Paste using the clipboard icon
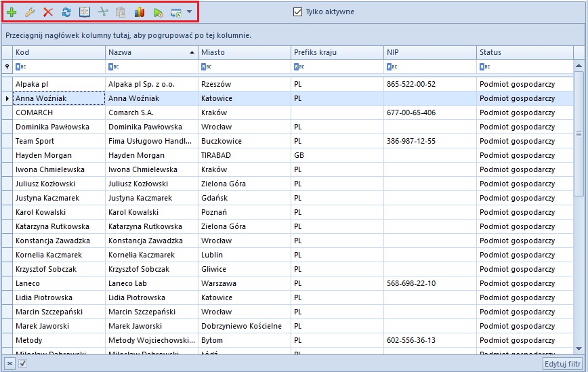Image resolution: width=588 pixels, height=372 pixels. coord(121,12)
